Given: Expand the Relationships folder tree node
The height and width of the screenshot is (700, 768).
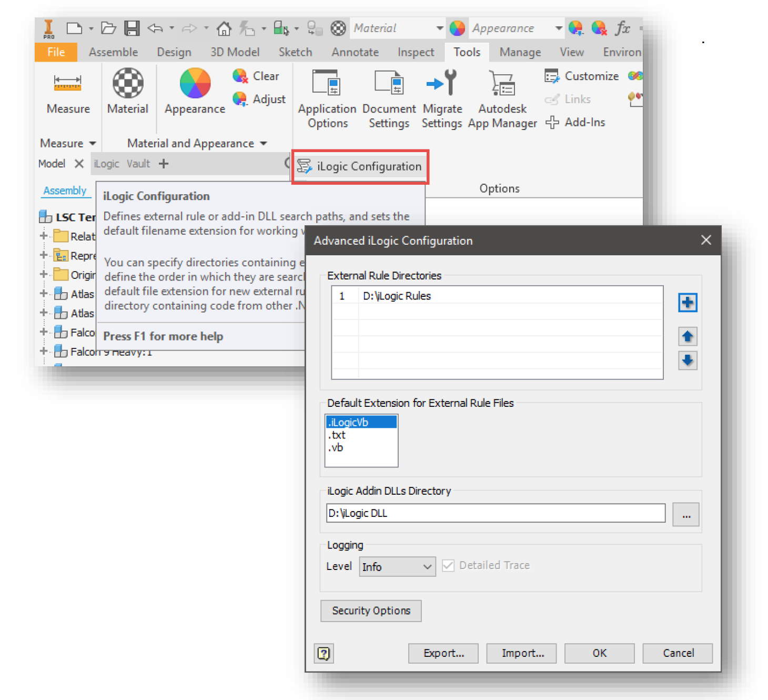Looking at the screenshot, I should coord(44,236).
